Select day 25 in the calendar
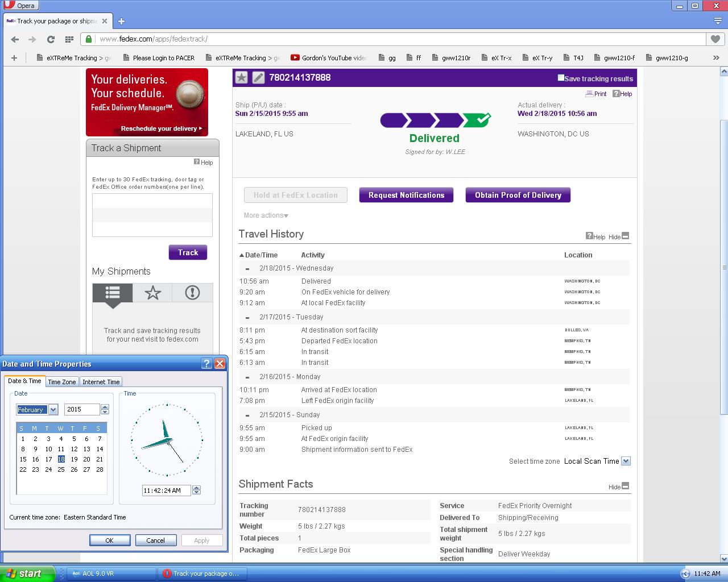 pos(61,469)
